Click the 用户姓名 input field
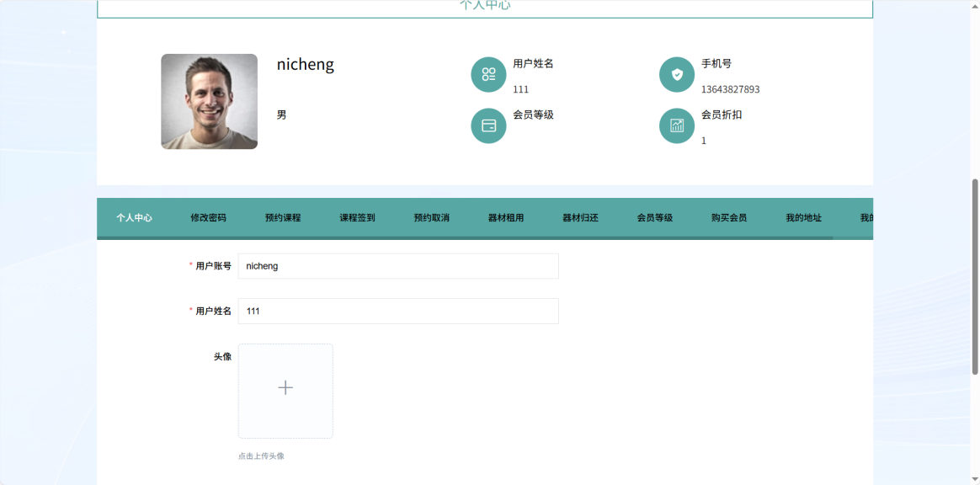The height and width of the screenshot is (485, 980). pyautogui.click(x=398, y=312)
